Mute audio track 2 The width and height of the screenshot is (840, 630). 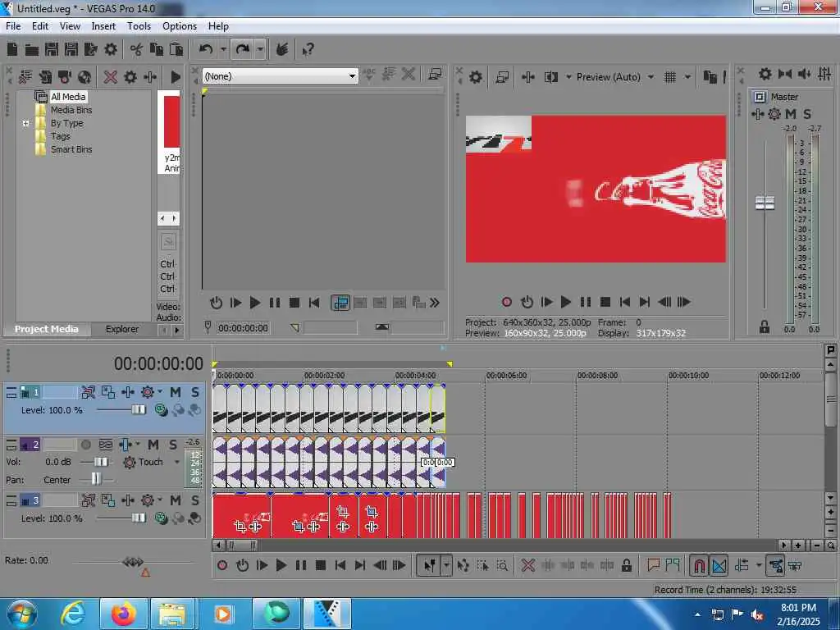click(x=153, y=445)
